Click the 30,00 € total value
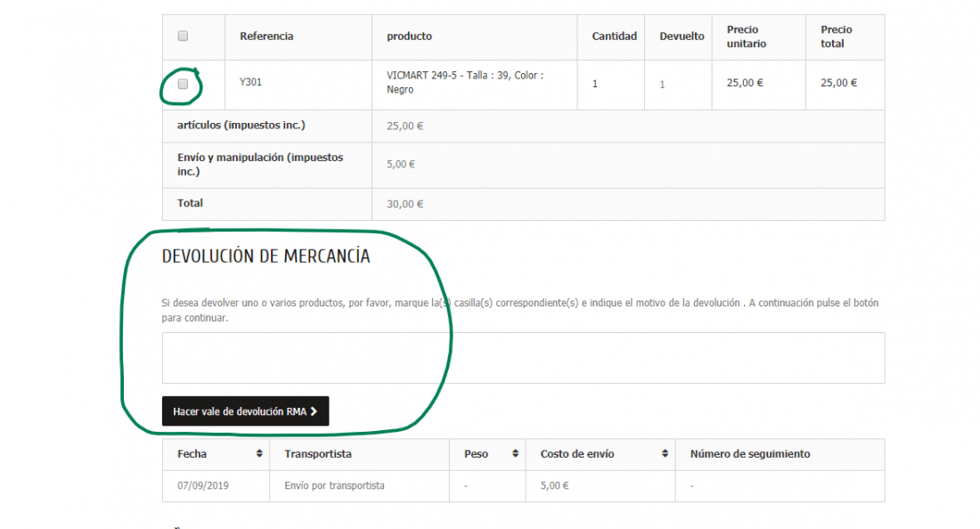Image resolution: width=980 pixels, height=529 pixels. pos(404,204)
